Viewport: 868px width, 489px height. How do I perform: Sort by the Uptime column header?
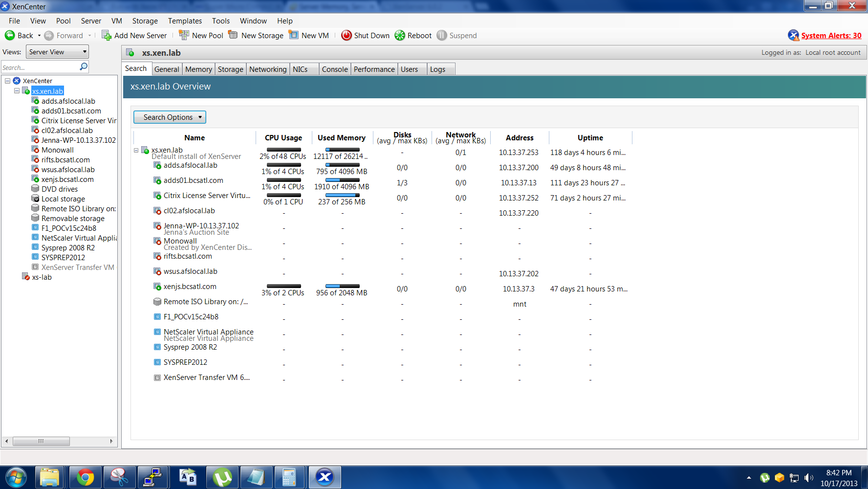coord(590,138)
